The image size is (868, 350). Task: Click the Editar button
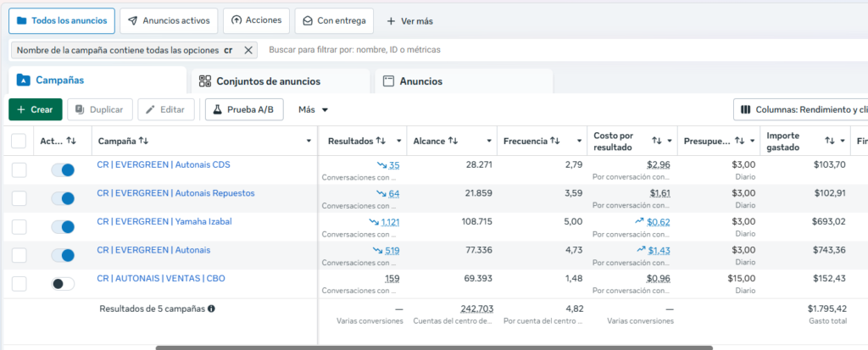165,109
